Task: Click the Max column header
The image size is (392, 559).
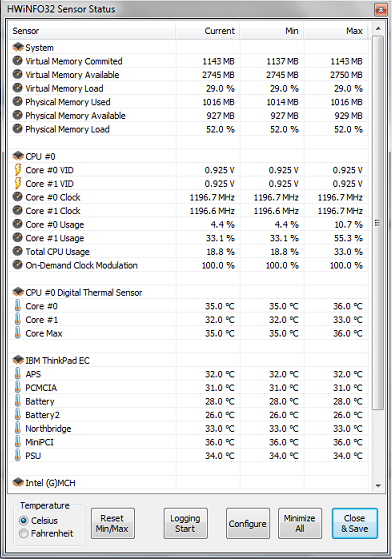Action: (x=336, y=31)
